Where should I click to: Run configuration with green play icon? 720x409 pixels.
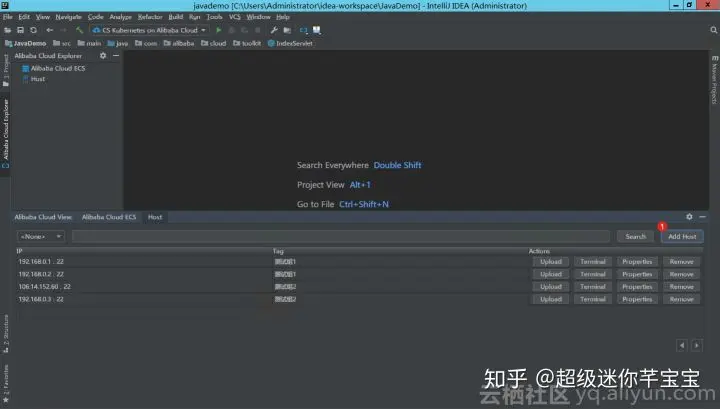(x=219, y=30)
